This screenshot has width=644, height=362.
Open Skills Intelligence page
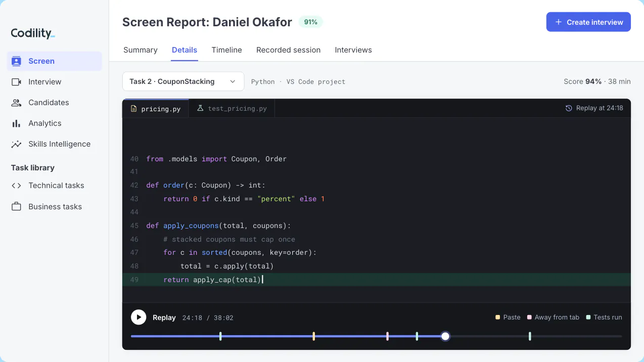54,144
